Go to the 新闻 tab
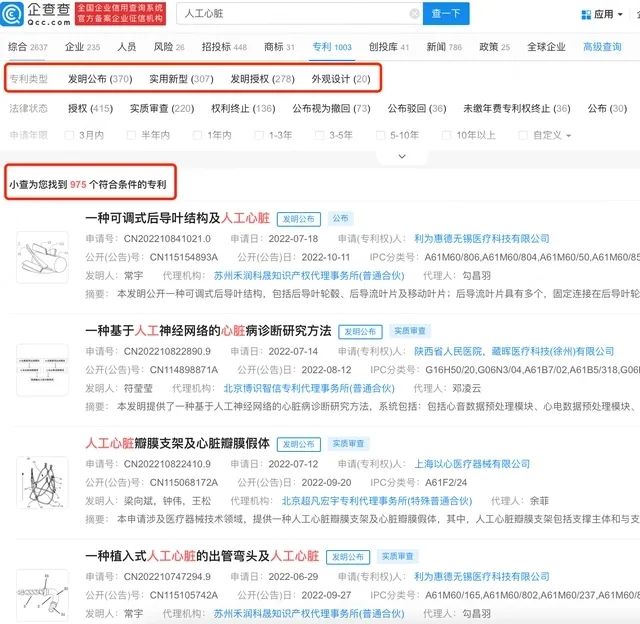The width and height of the screenshot is (640, 624). pyautogui.click(x=444, y=47)
